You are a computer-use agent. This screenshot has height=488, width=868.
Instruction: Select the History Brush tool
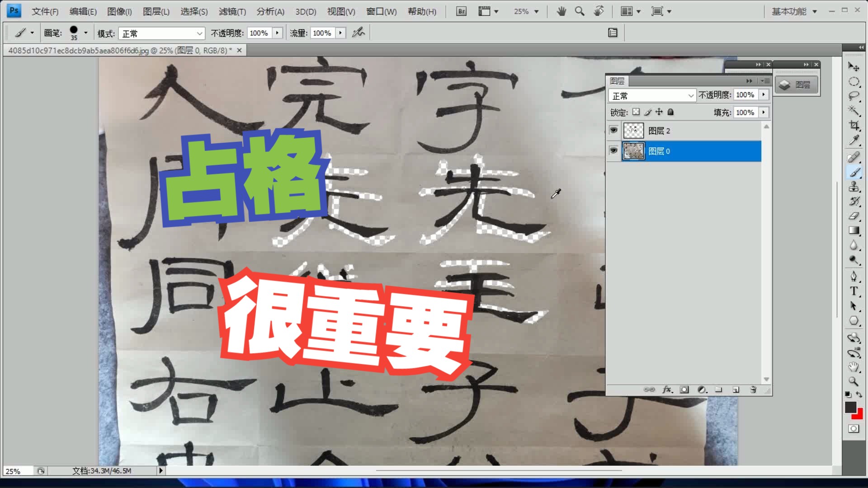[x=854, y=202]
